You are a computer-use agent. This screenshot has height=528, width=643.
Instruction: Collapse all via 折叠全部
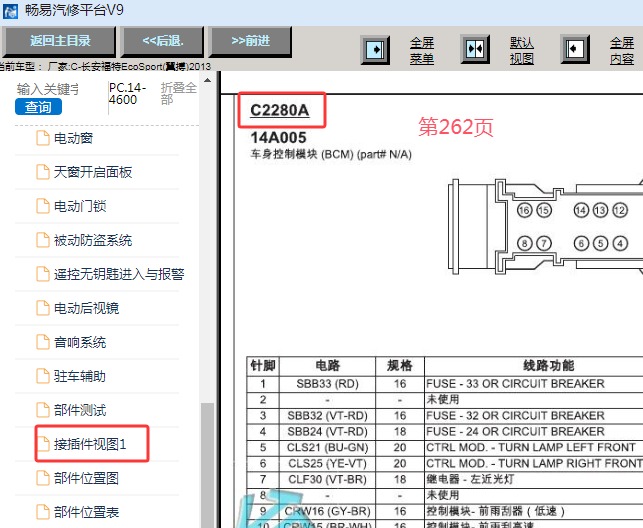178,93
